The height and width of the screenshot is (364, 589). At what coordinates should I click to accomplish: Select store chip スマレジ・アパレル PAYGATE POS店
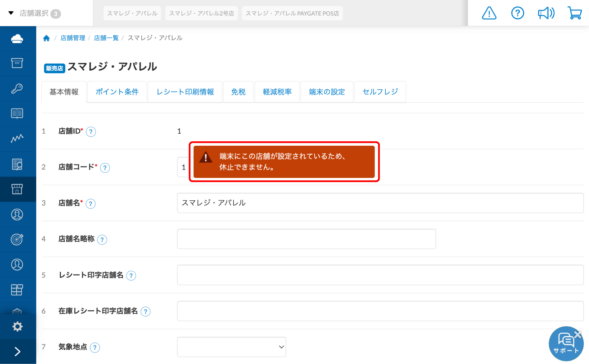(292, 13)
